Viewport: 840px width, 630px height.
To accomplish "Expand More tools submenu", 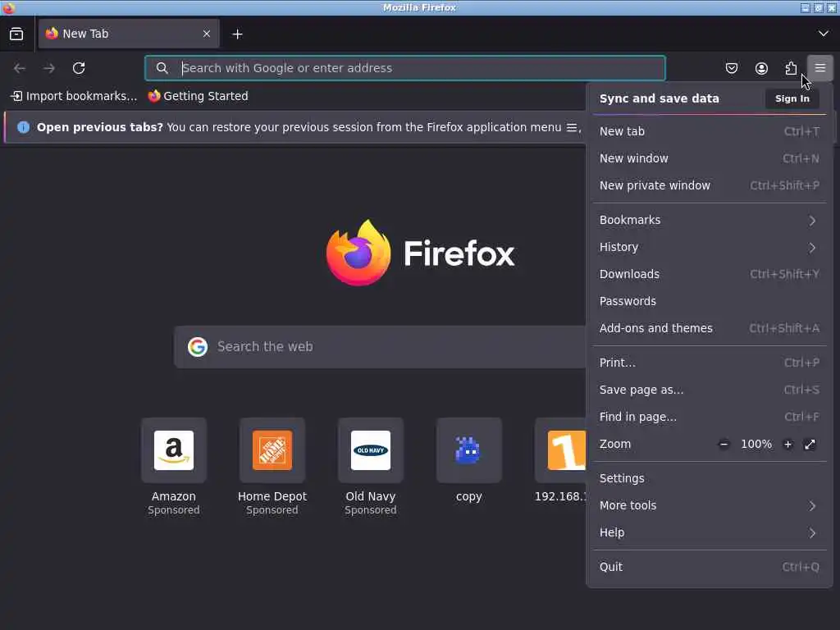I will pos(710,505).
